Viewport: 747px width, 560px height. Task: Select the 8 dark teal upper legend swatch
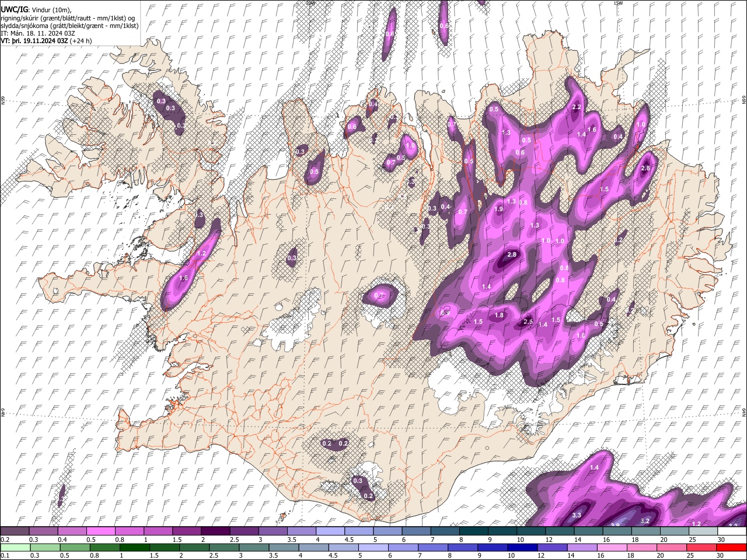[473, 531]
